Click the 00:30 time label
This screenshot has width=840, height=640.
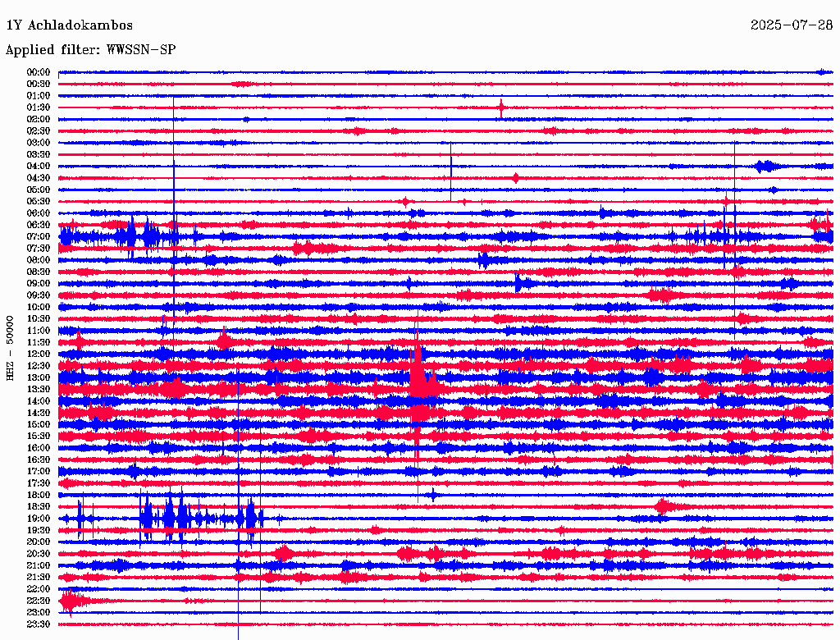coord(39,84)
